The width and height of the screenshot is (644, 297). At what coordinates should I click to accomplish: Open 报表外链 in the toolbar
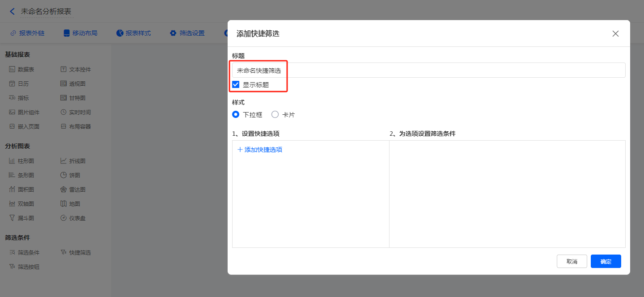point(27,33)
